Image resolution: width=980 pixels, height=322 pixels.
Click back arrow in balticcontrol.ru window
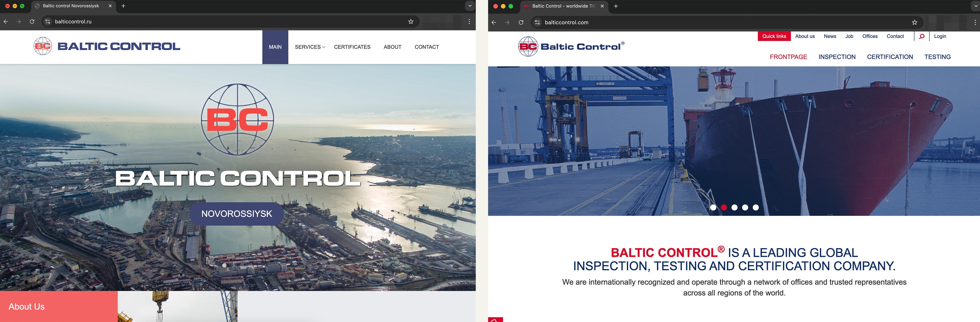click(x=6, y=22)
